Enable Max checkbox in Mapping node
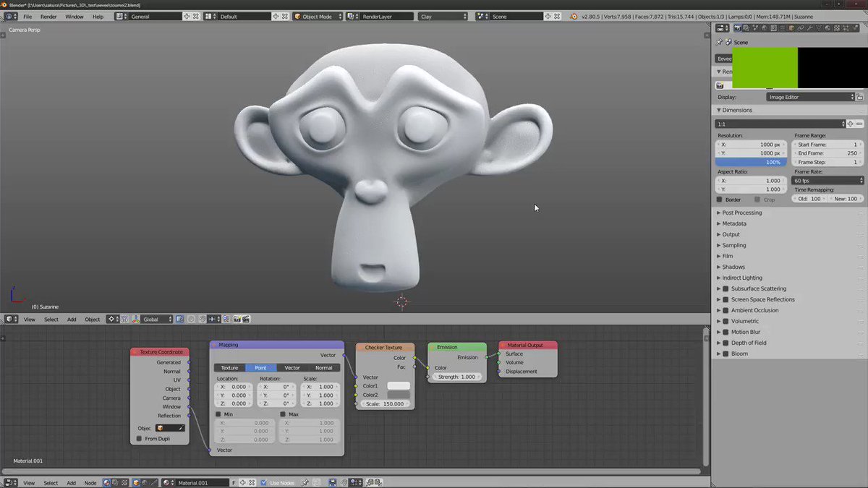This screenshot has width=868, height=488. coord(283,414)
